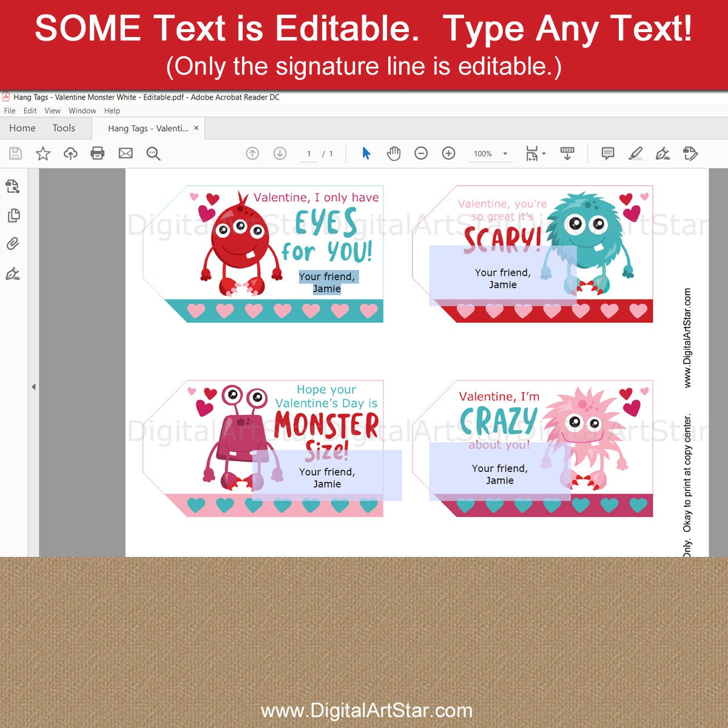
Task: Click the previous page up arrow button
Action: [x=253, y=153]
